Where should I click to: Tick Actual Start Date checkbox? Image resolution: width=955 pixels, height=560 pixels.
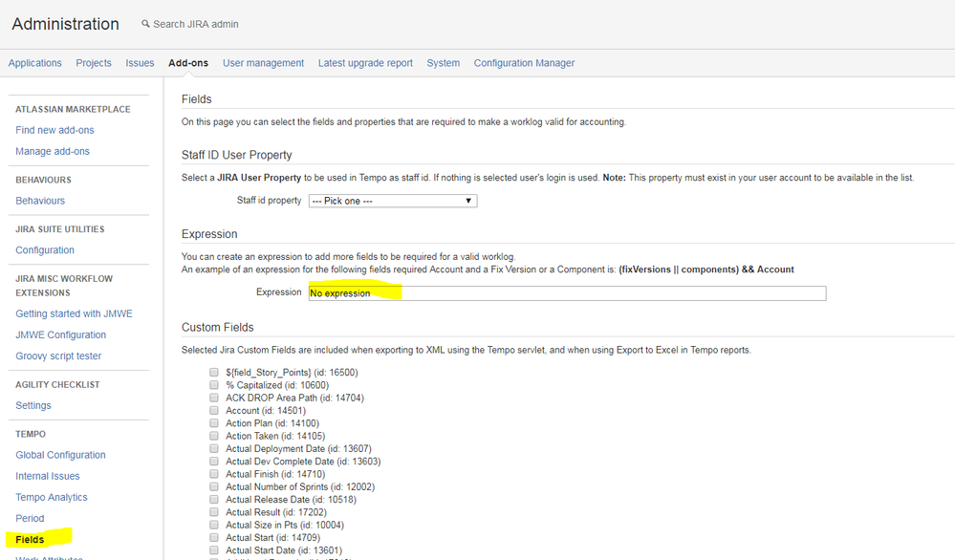[214, 550]
